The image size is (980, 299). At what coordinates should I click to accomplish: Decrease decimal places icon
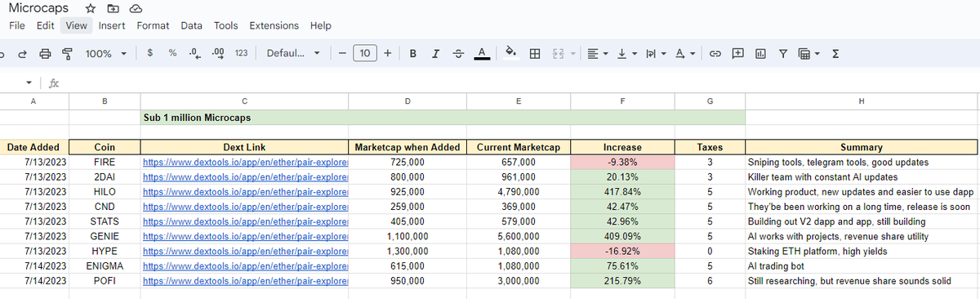pyautogui.click(x=194, y=53)
